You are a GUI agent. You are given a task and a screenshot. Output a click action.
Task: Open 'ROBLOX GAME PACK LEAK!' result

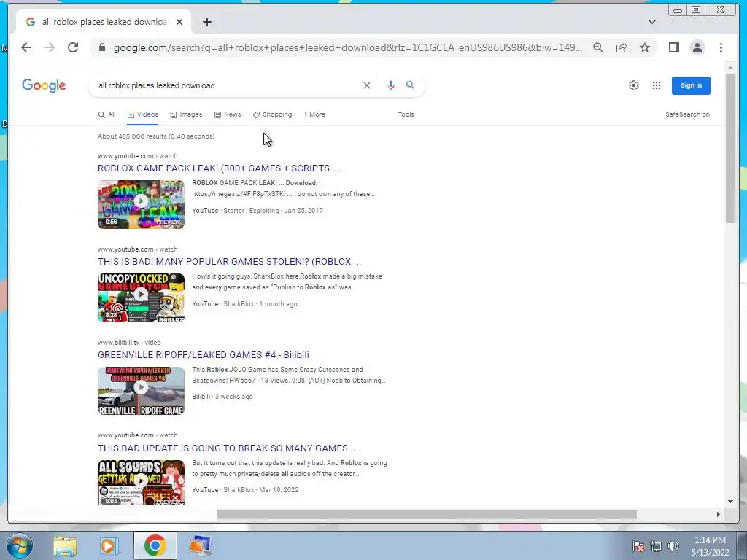pyautogui.click(x=219, y=168)
